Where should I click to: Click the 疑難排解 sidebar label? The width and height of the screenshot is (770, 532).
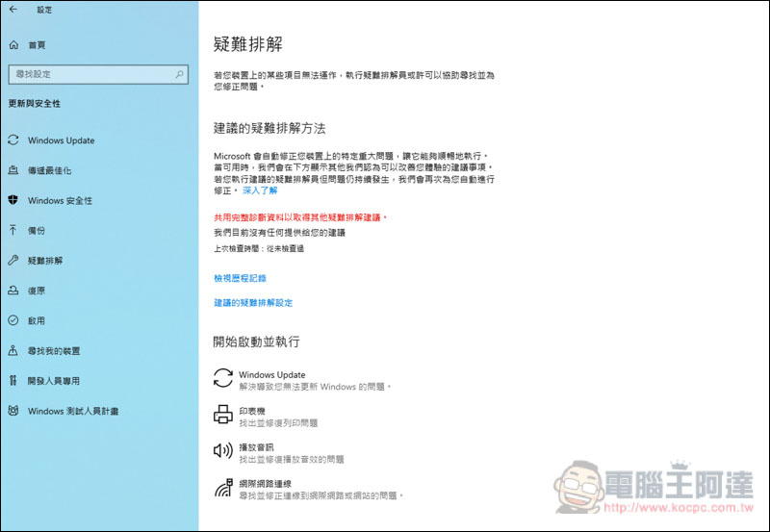tap(45, 261)
